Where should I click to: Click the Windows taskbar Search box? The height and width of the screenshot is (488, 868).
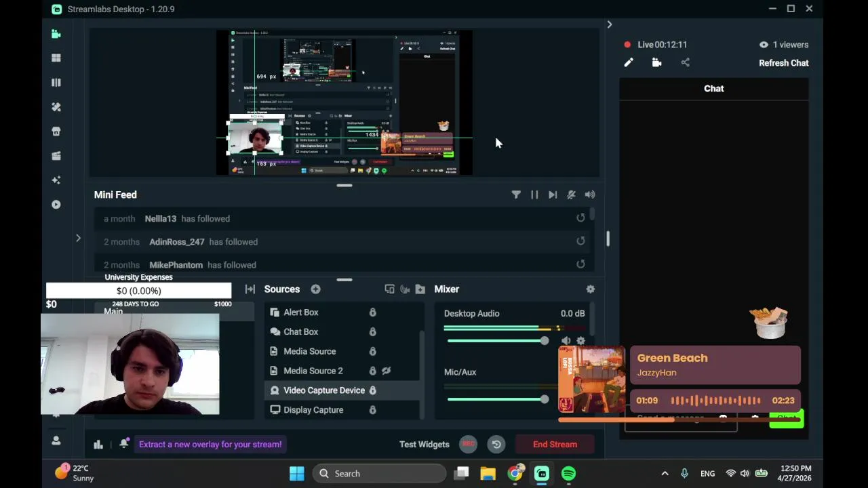379,474
